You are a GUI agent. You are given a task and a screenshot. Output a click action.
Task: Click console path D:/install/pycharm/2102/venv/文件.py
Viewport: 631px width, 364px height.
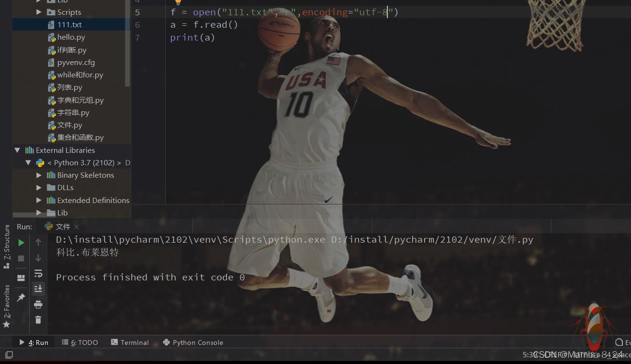[x=432, y=239]
